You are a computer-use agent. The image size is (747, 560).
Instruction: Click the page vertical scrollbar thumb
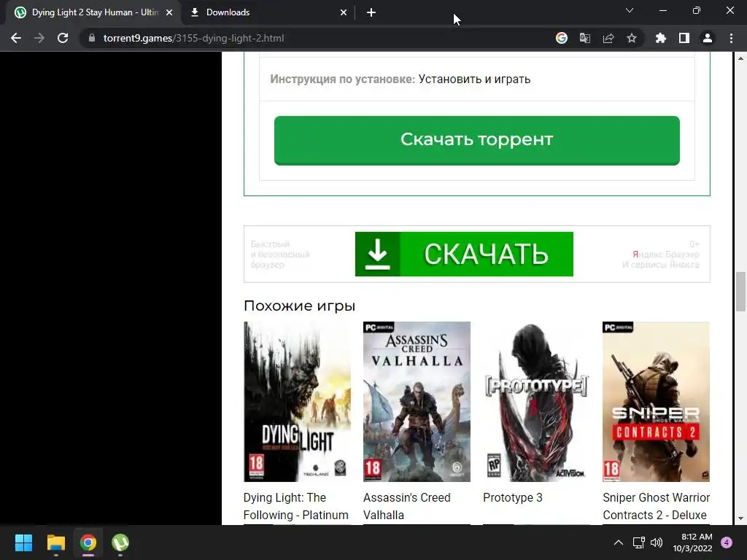click(x=740, y=291)
